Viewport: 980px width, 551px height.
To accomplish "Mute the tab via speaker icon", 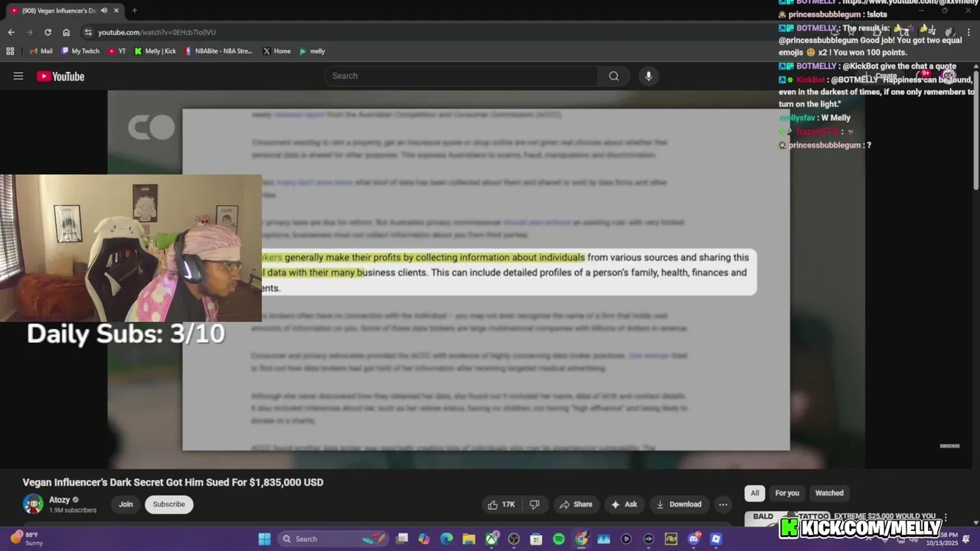I will pyautogui.click(x=104, y=11).
